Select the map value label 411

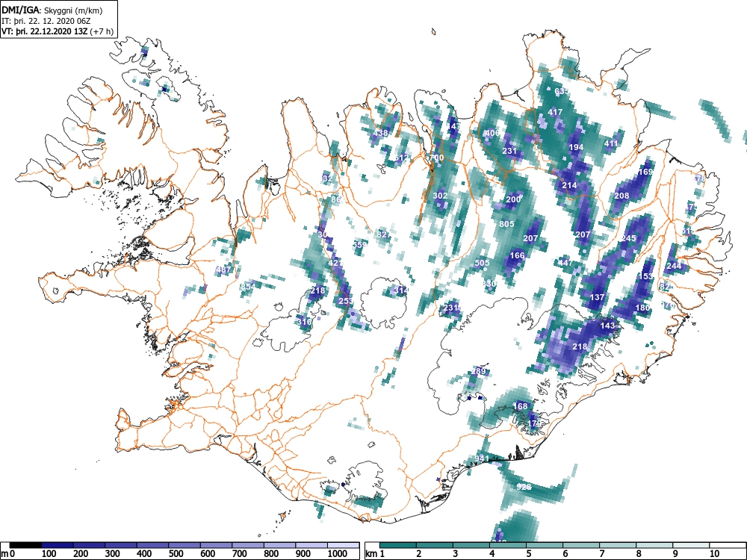[x=611, y=143]
